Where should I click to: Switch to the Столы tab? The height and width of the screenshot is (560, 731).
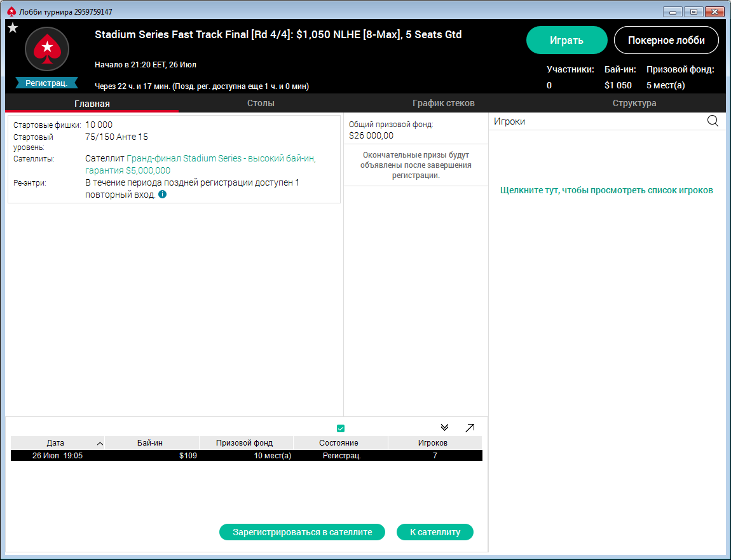[261, 103]
